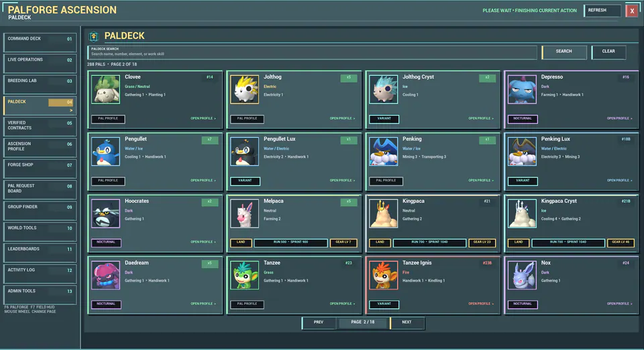644x350 pixels.
Task: Select the Melpaca portrait image
Action: tap(245, 213)
